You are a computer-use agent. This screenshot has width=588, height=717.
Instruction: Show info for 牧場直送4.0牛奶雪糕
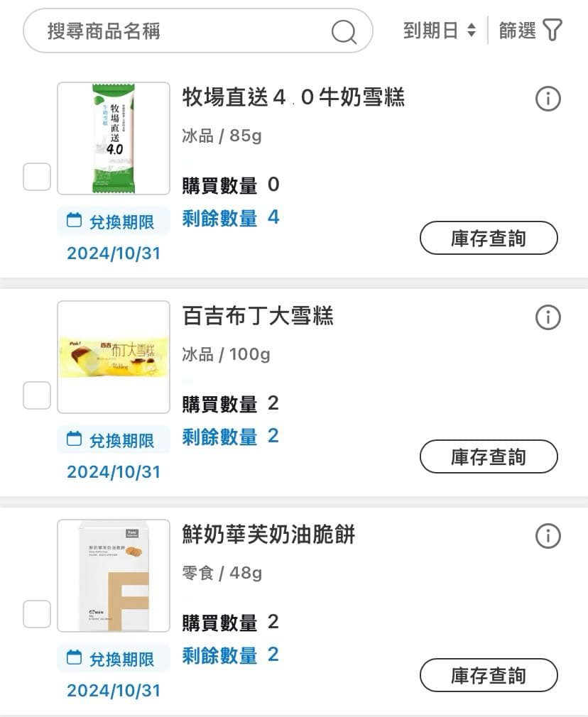click(548, 99)
